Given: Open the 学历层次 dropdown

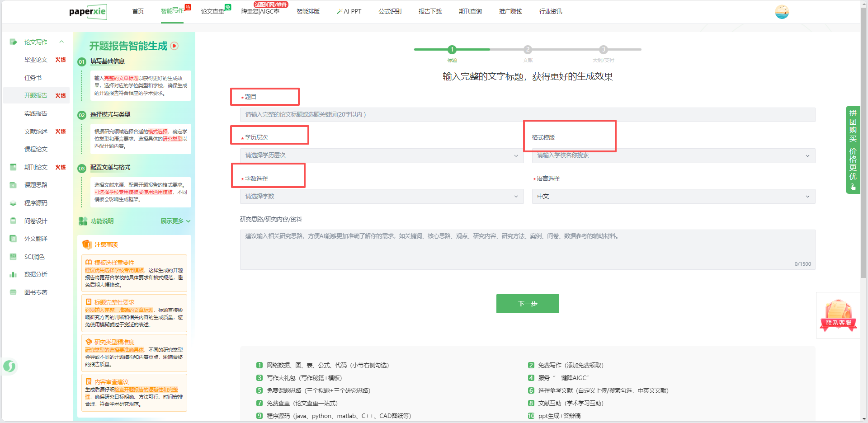Looking at the screenshot, I should [x=381, y=155].
